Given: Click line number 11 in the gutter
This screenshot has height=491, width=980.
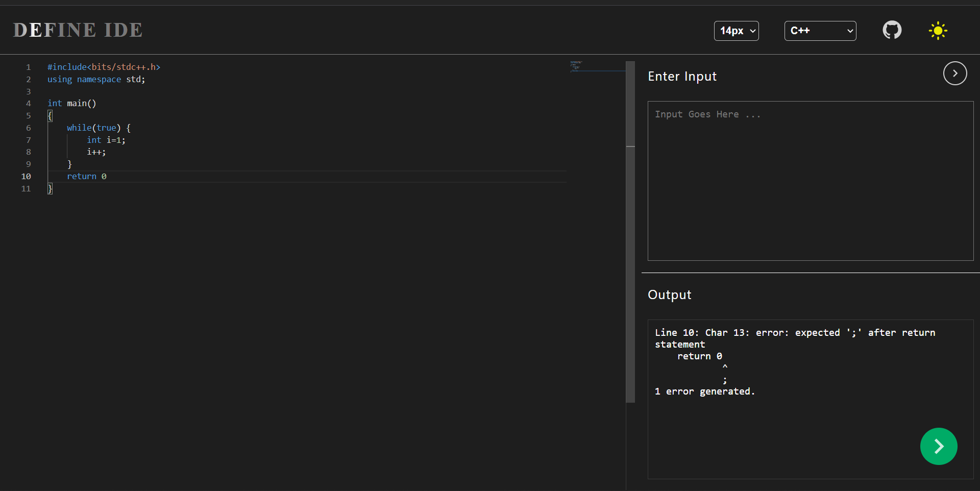Looking at the screenshot, I should point(26,188).
